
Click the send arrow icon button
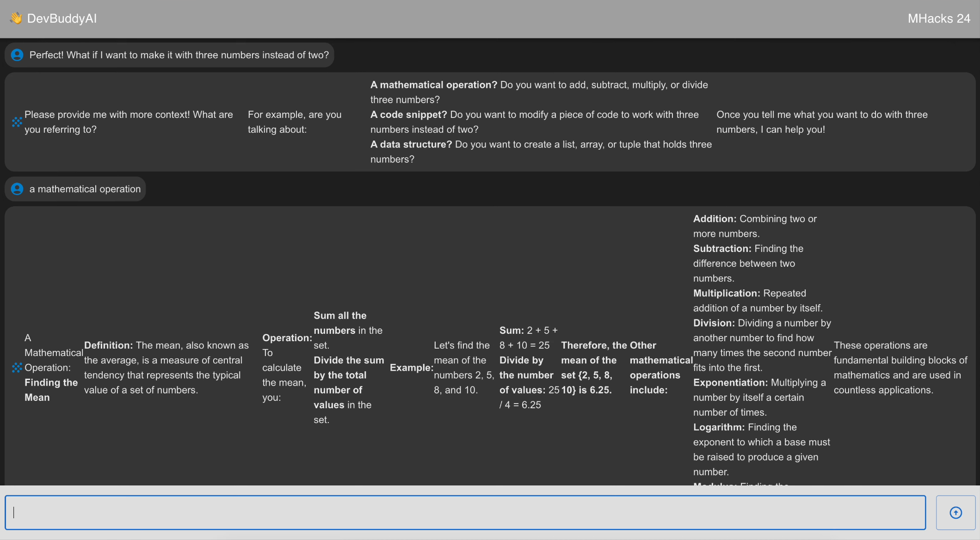(x=955, y=513)
